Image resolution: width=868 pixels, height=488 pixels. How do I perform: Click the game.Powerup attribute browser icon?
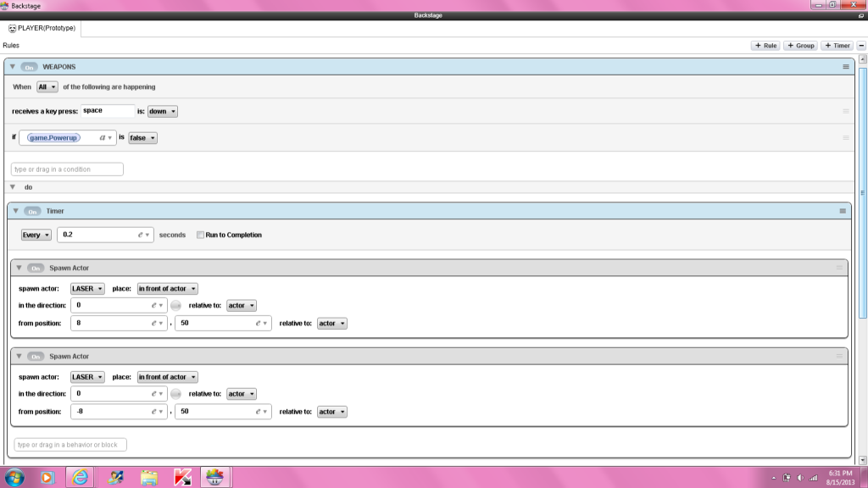(x=105, y=137)
